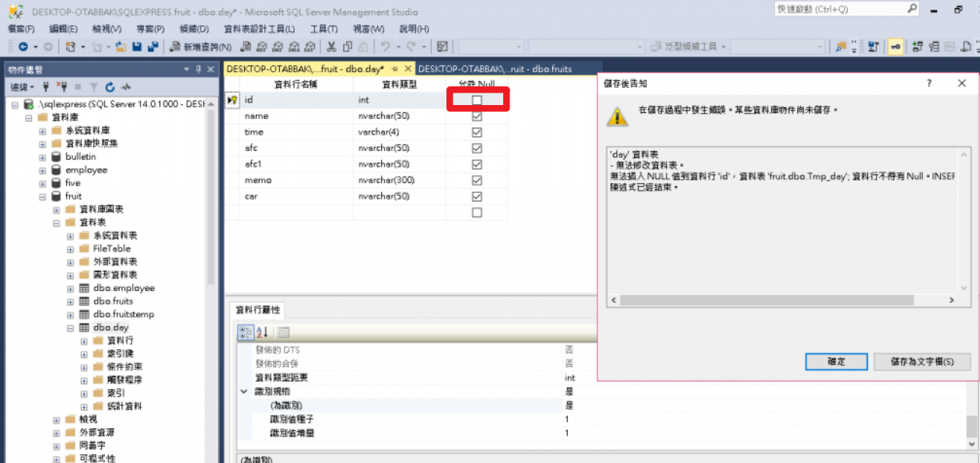Click the DMX query icon
980x463 pixels.
(x=277, y=47)
